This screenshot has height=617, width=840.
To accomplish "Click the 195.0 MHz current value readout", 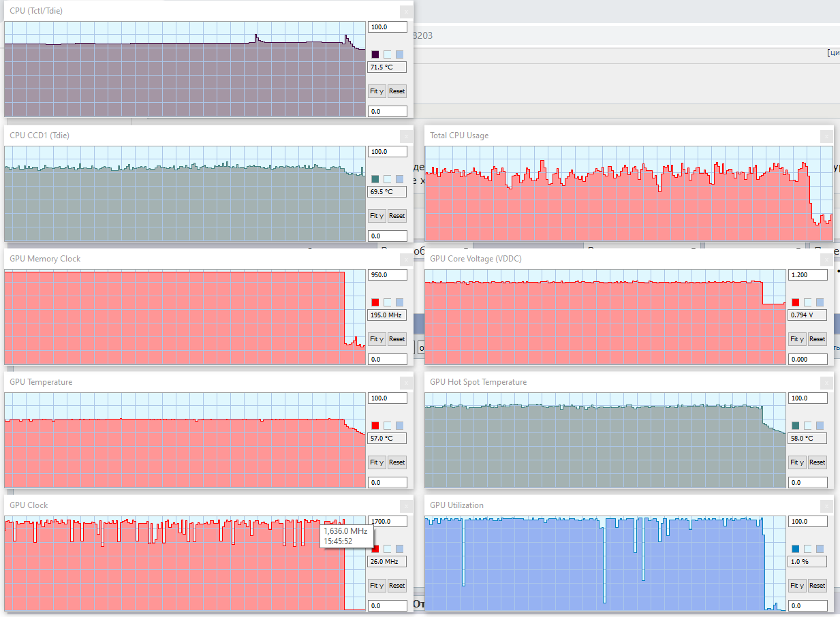I will coord(388,315).
